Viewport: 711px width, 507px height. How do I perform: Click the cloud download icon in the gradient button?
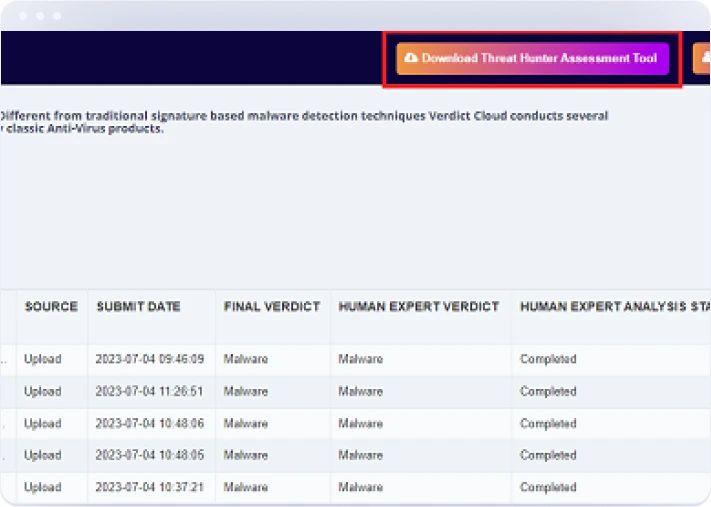(x=410, y=58)
